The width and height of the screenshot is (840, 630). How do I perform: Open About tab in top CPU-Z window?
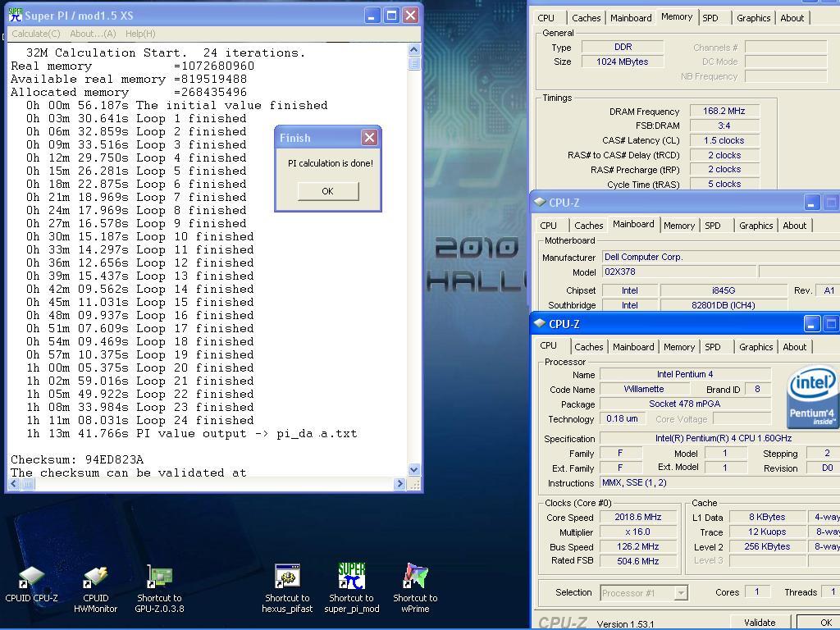click(792, 18)
